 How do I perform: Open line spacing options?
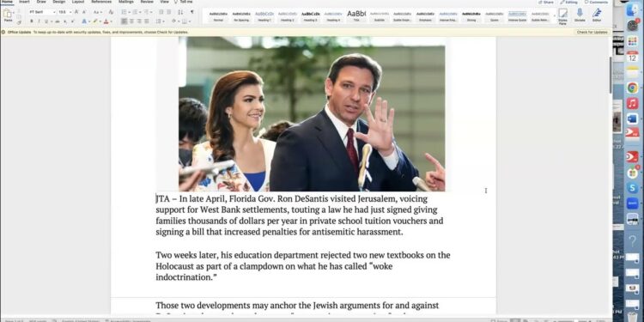[x=159, y=21]
